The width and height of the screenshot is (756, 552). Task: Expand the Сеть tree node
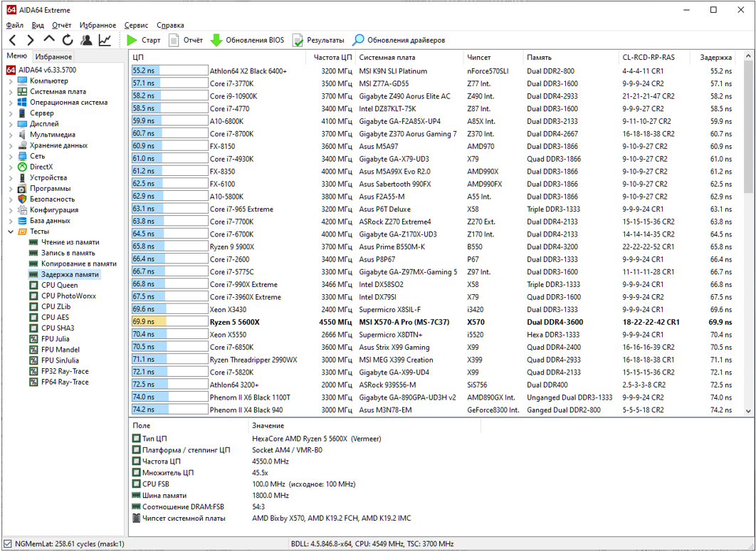tap(11, 156)
